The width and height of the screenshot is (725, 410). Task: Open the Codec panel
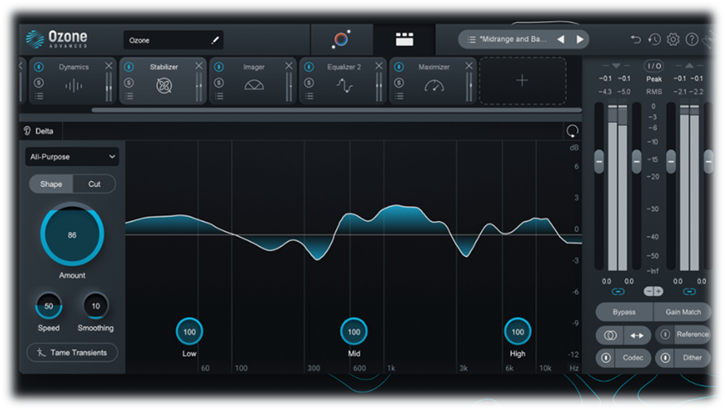(633, 358)
